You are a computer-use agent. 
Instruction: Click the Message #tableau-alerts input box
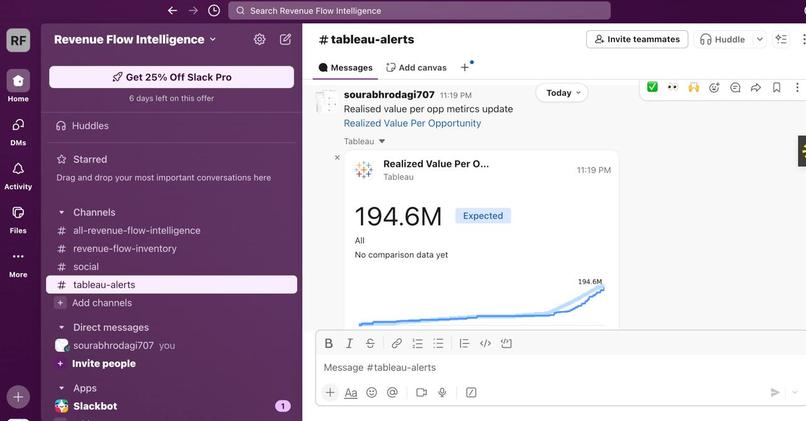(x=560, y=368)
